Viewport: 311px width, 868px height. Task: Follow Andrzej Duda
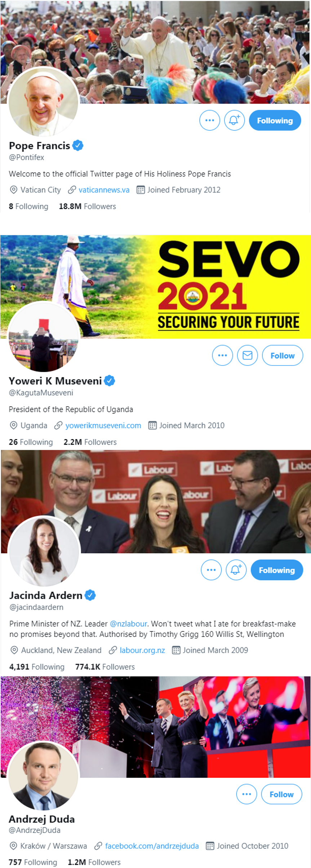tap(281, 794)
